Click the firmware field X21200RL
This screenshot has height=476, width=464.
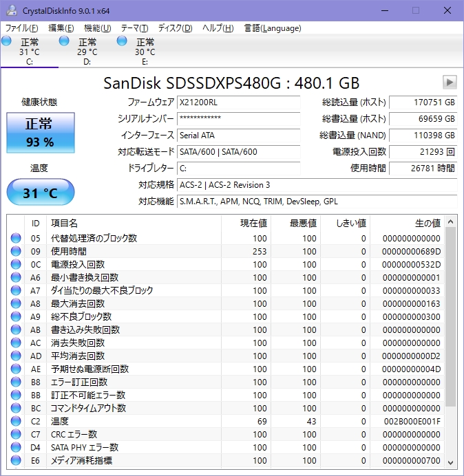[x=238, y=102]
